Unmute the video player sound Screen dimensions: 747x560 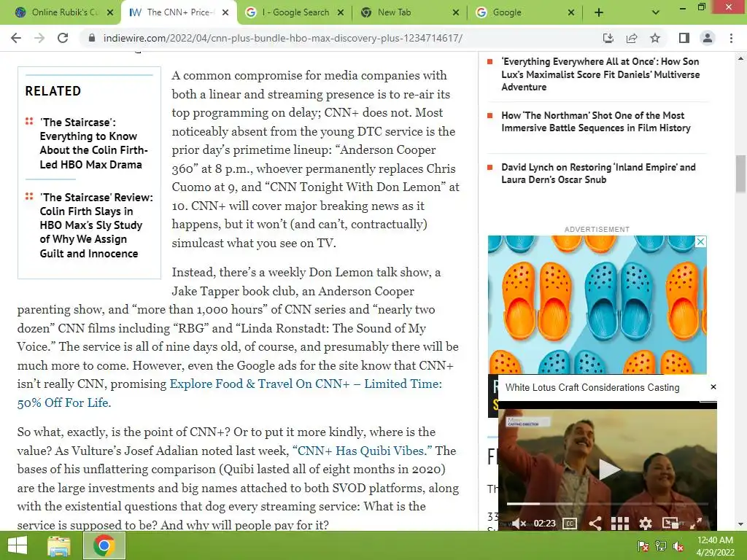pyautogui.click(x=519, y=524)
